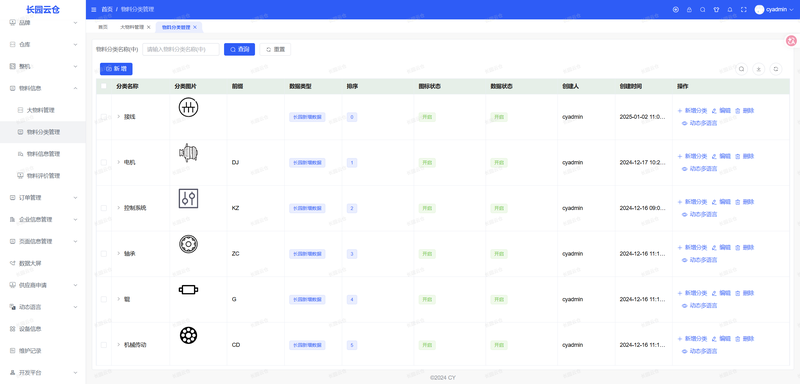Collapse the sidebar with the hamburger icon

click(93, 9)
